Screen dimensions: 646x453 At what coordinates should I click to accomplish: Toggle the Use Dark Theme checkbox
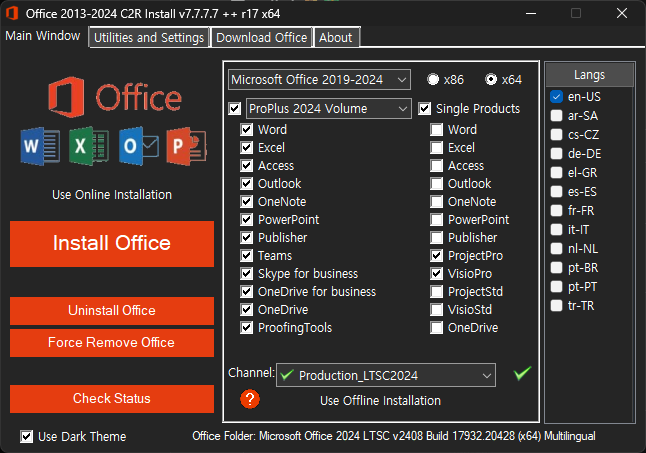coord(26,437)
